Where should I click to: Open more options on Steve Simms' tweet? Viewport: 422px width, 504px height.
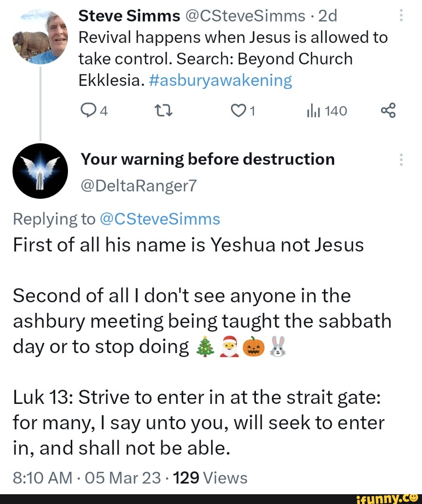pyautogui.click(x=401, y=16)
